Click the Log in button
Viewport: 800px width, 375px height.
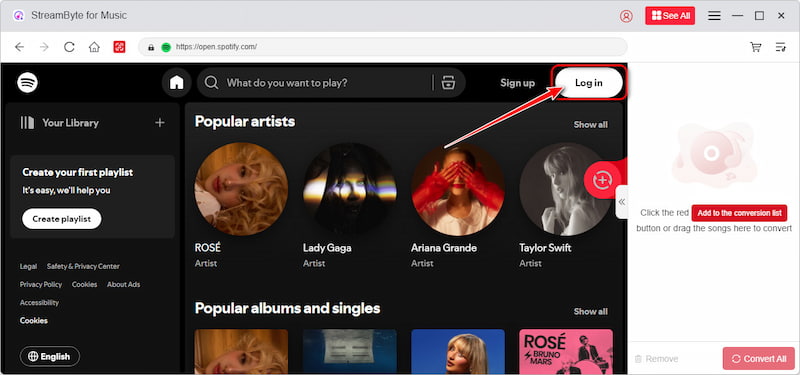(589, 83)
